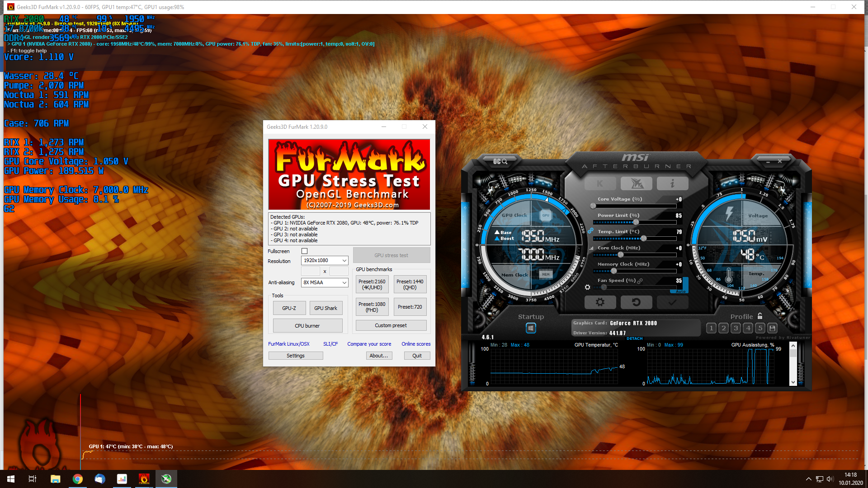The width and height of the screenshot is (868, 488).
Task: Enable the Fullscreen checkbox in FurMark
Action: click(305, 251)
